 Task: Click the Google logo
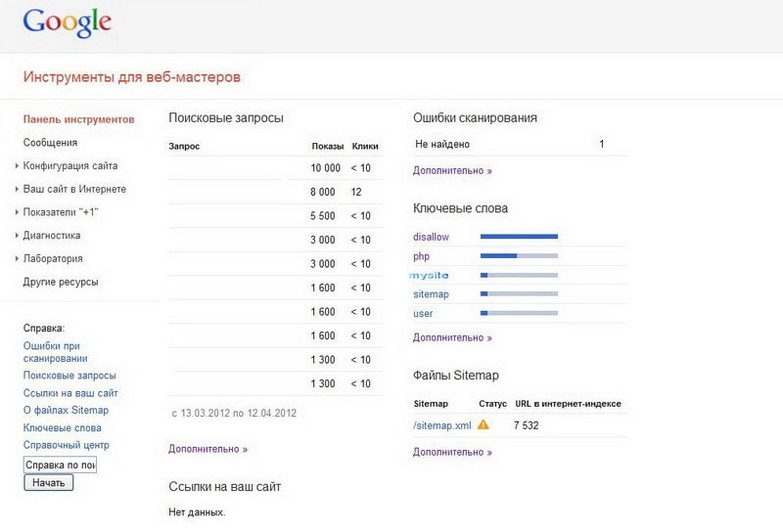click(67, 22)
